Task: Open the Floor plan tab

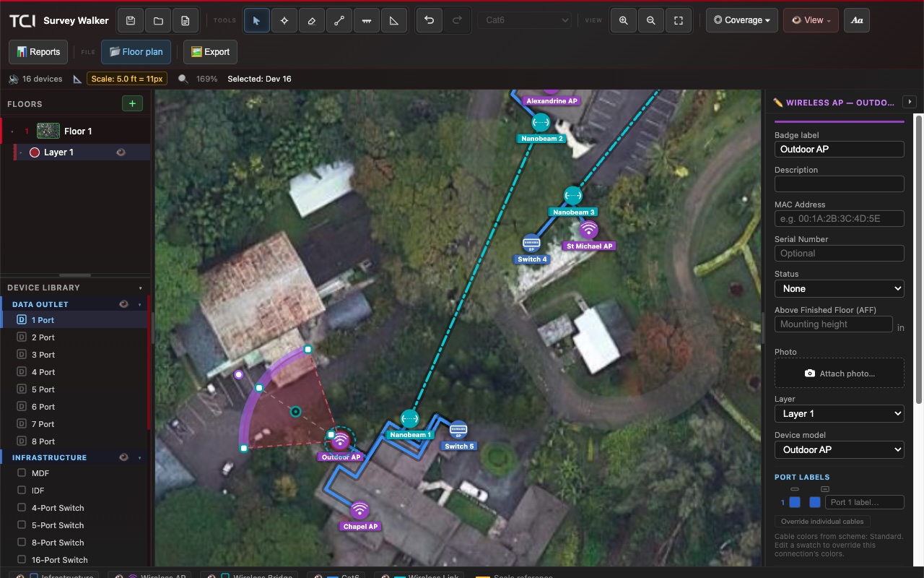Action: coord(136,52)
